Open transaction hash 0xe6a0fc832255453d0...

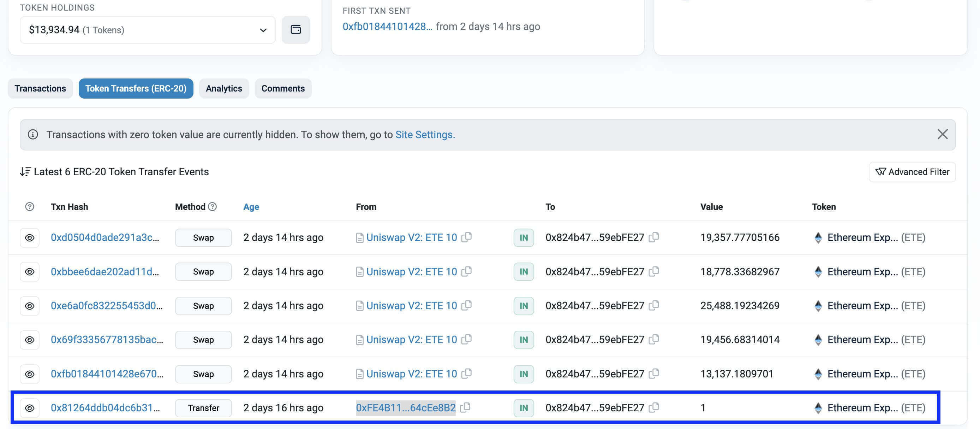pyautogui.click(x=107, y=306)
